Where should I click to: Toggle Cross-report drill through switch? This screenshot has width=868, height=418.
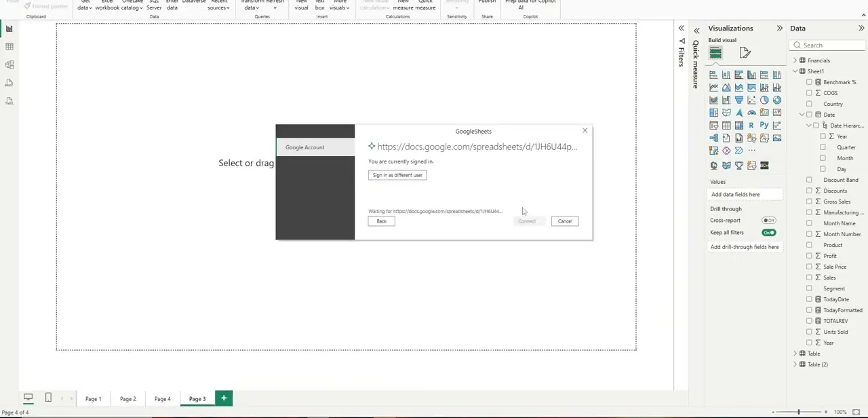[x=768, y=221]
